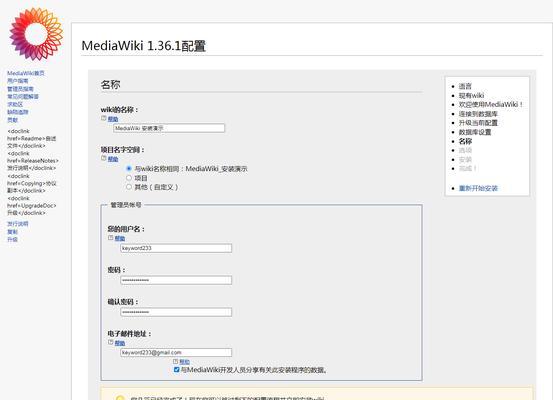Open 用户指南 sidebar link
Screen dimensions: 553x400
[x=18, y=81]
